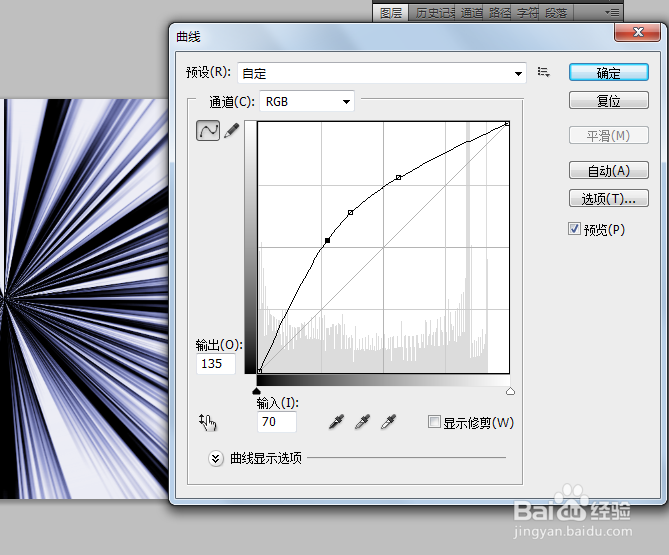Open the Channel RGB dropdown
The image size is (669, 555).
pos(307,102)
